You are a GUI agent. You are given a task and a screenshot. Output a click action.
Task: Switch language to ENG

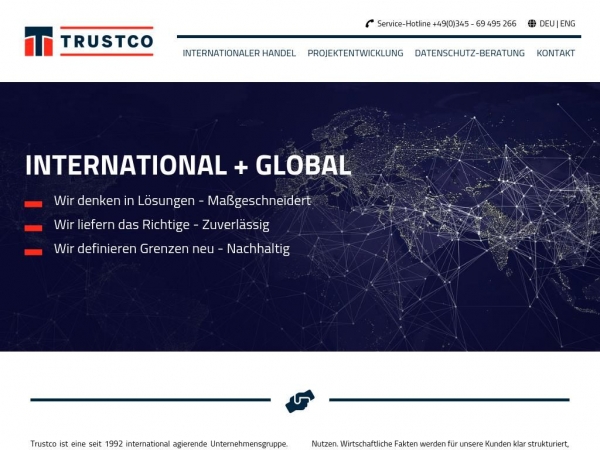click(567, 23)
